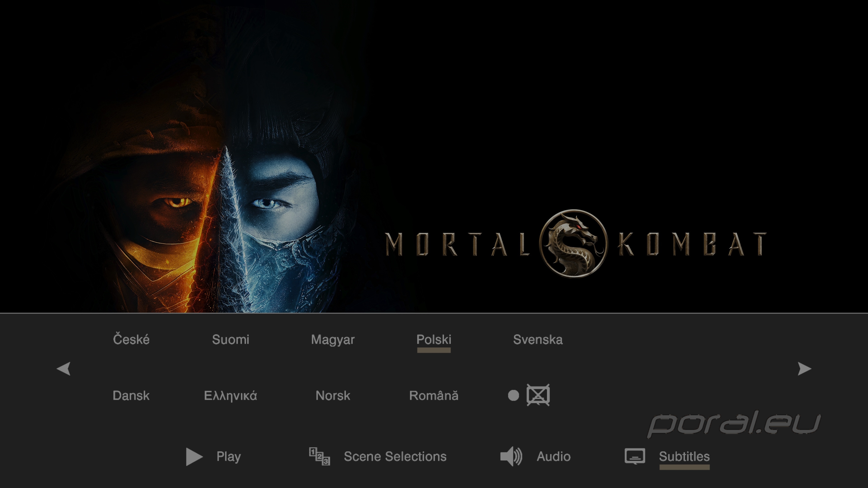Start the movie via the Play label
Viewport: 868px width, 488px height.
(229, 457)
